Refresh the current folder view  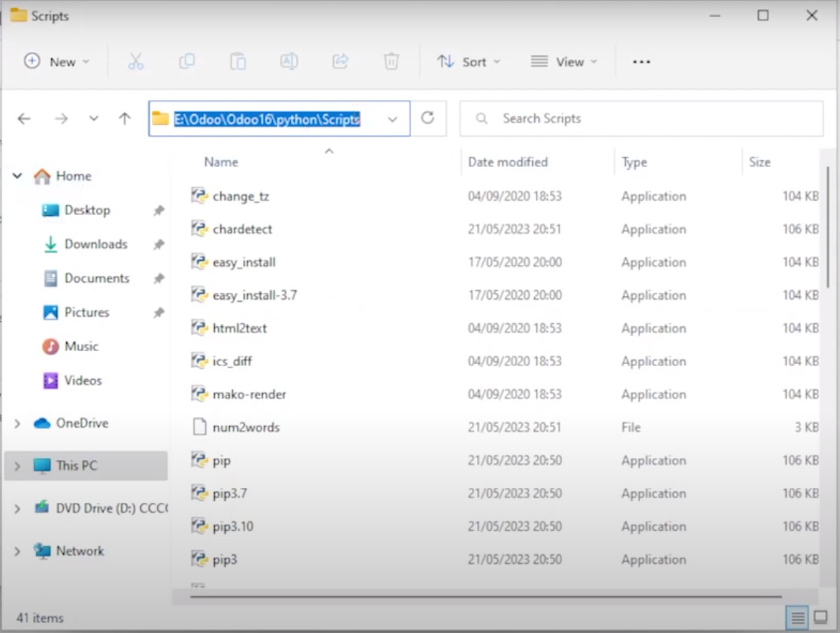[428, 118]
